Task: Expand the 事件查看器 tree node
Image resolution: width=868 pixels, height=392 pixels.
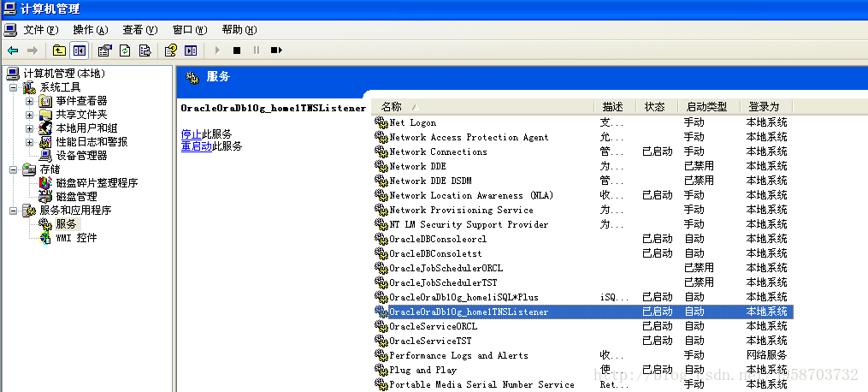Action: [29, 101]
